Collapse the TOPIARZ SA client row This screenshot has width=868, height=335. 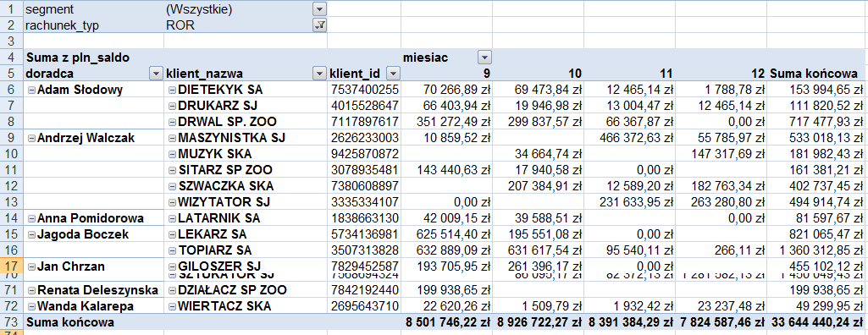click(172, 250)
